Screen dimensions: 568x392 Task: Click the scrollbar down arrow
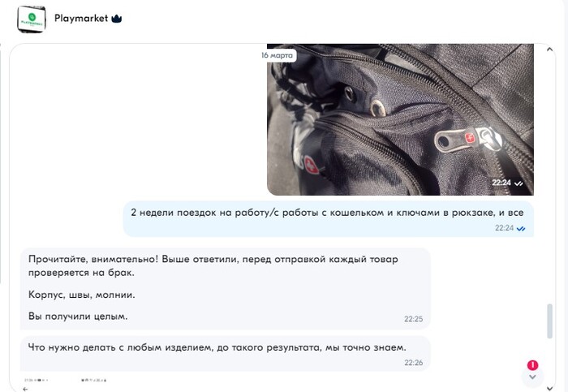click(550, 389)
